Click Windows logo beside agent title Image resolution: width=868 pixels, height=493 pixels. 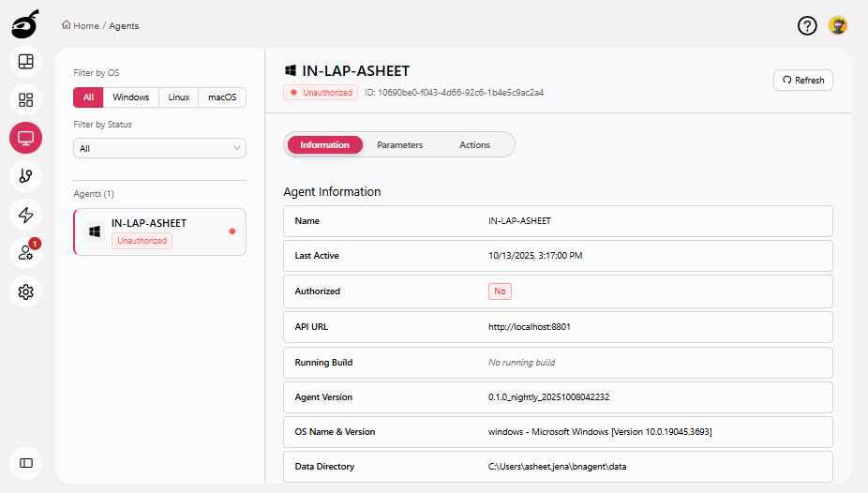tap(290, 70)
